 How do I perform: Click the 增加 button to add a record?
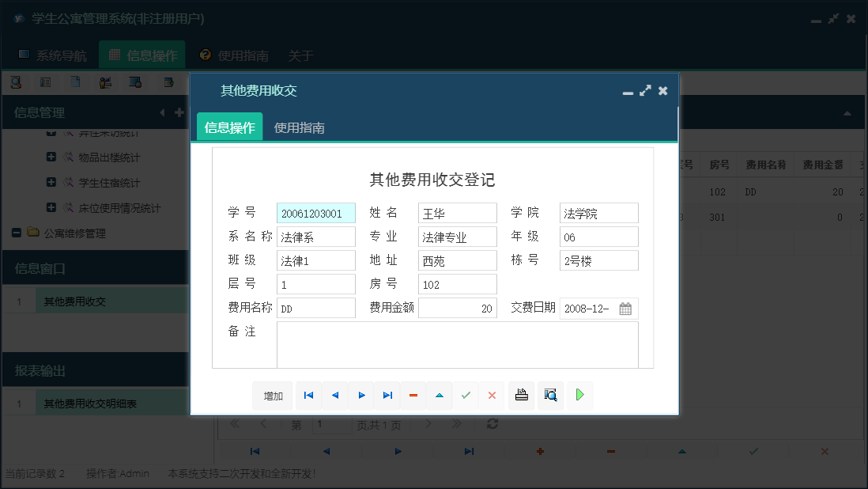coord(272,395)
